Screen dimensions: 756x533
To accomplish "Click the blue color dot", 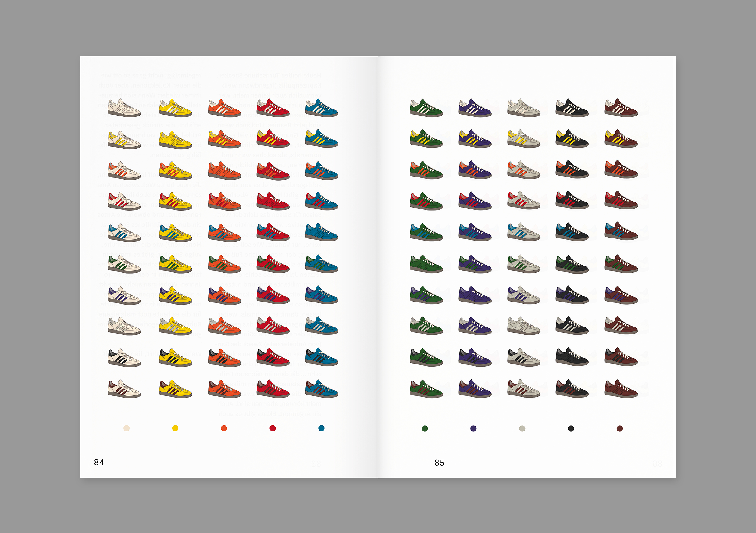I will pos(321,428).
